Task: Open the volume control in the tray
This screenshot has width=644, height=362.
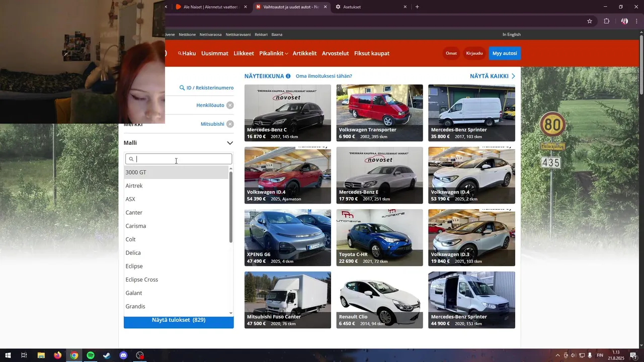Action: pyautogui.click(x=574, y=355)
